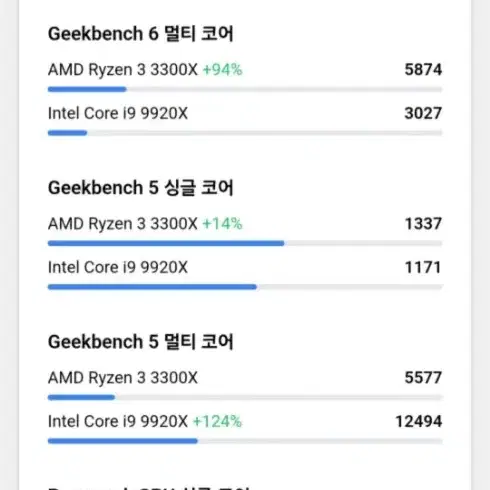
Task: Select Intel Core i9 9920X in Geekbench 6
Action: click(118, 113)
